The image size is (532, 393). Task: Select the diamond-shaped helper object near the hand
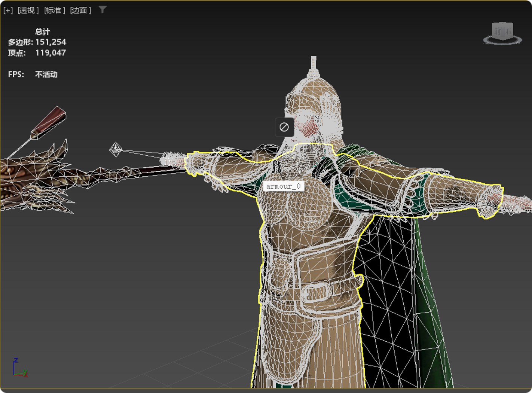(116, 149)
